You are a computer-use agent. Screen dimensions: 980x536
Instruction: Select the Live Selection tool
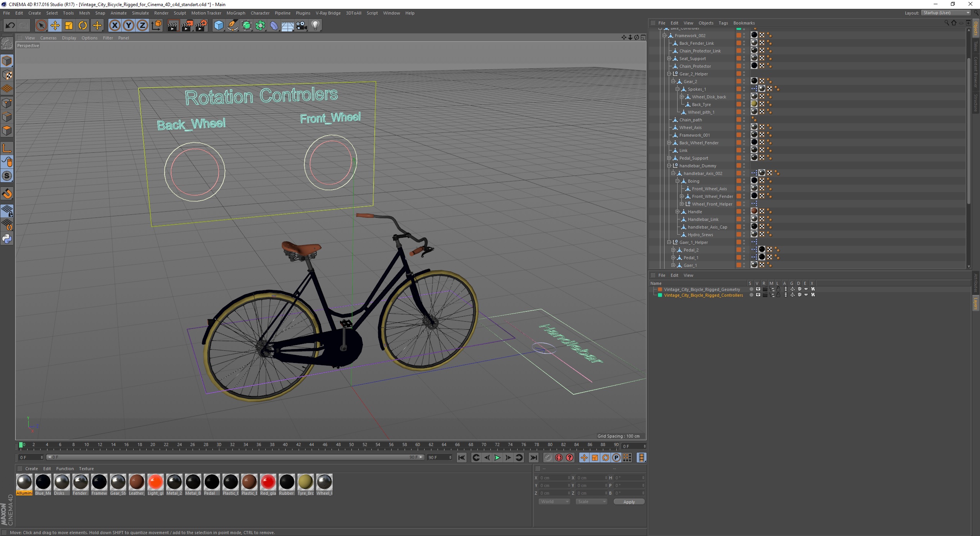click(x=41, y=26)
